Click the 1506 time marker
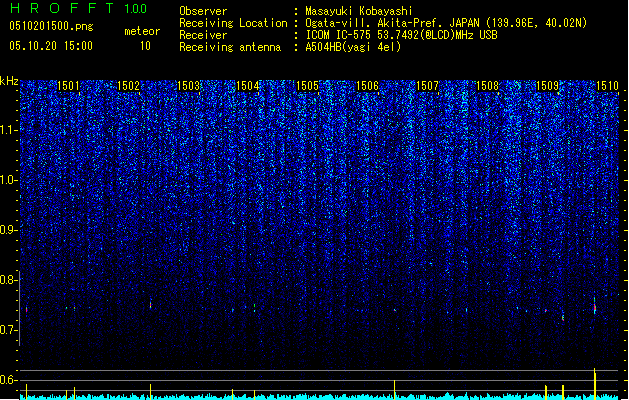Image resolution: width=629 pixels, height=400 pixels. 367,86
